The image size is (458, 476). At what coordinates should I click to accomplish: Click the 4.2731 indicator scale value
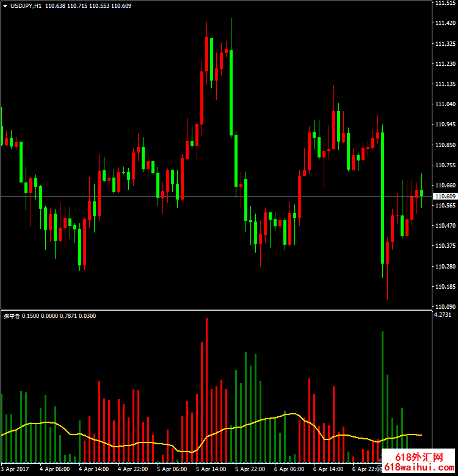[x=442, y=316]
